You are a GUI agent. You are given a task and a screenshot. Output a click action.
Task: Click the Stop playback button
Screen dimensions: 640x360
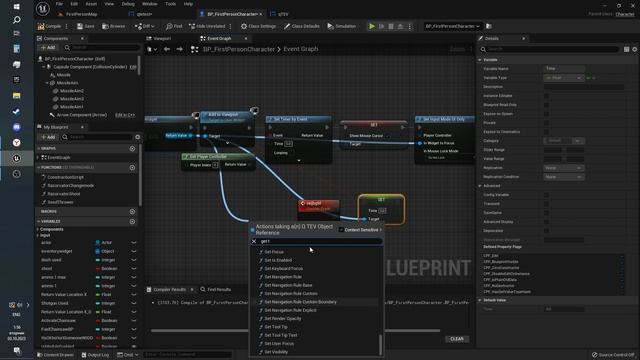pos(391,26)
